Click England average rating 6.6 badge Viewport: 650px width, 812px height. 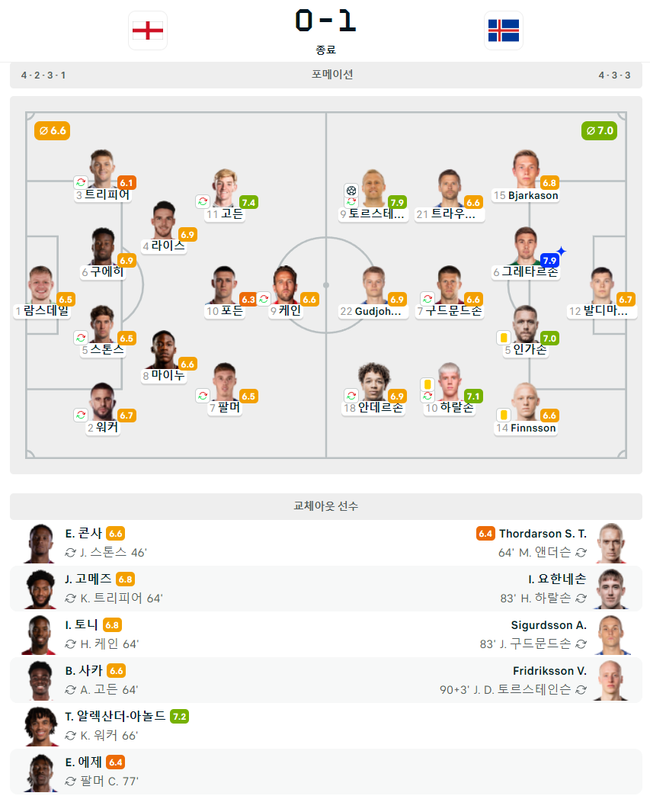[x=53, y=130]
